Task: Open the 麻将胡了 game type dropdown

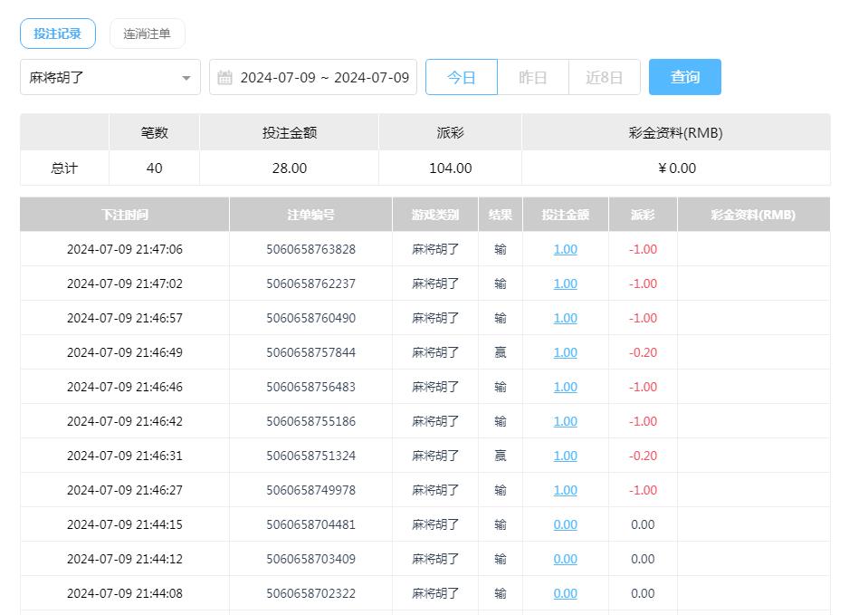Action: [x=109, y=77]
